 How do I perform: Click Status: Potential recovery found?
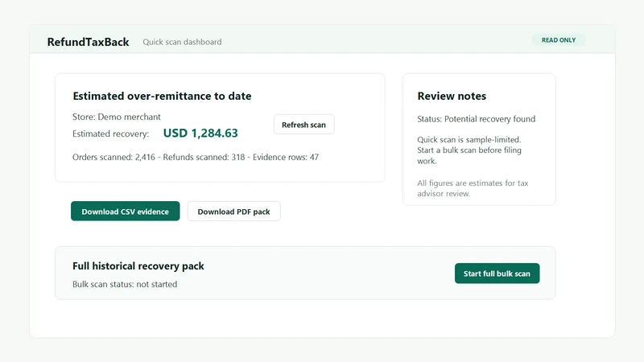477,119
